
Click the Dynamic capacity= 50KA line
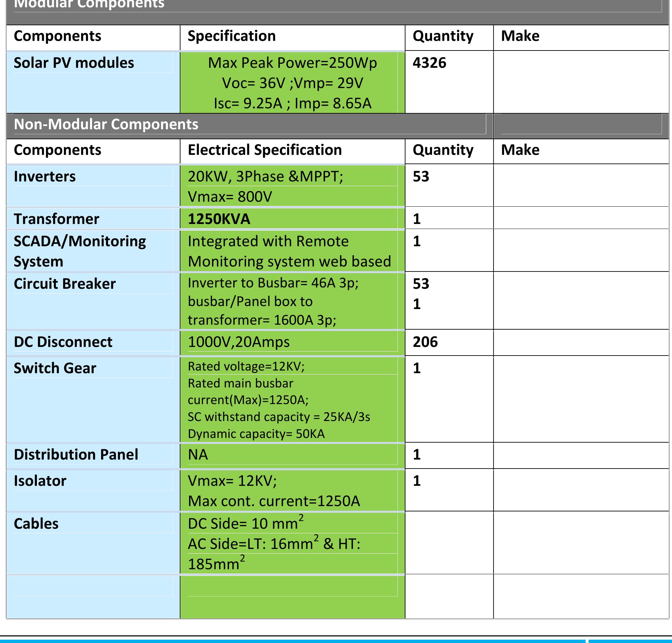[x=256, y=434]
